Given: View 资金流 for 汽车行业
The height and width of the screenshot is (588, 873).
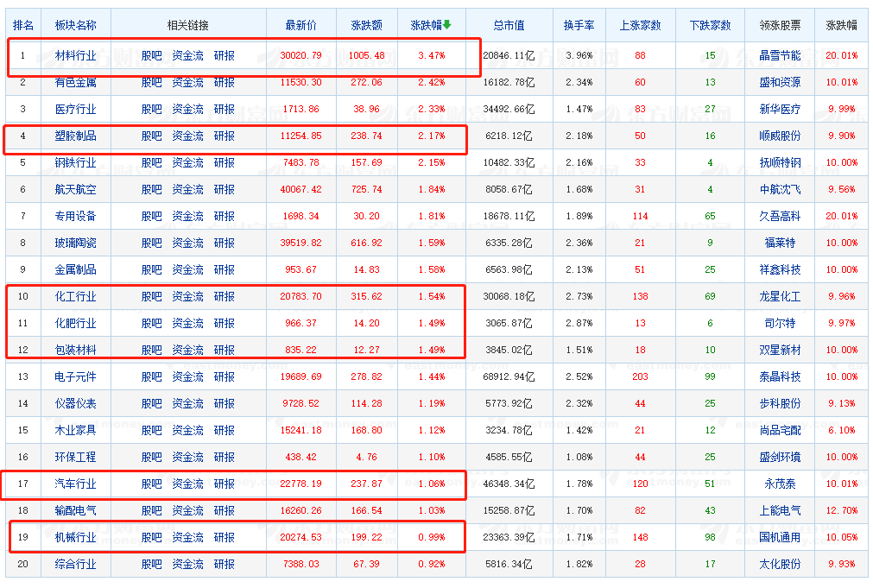Looking at the screenshot, I should (187, 484).
